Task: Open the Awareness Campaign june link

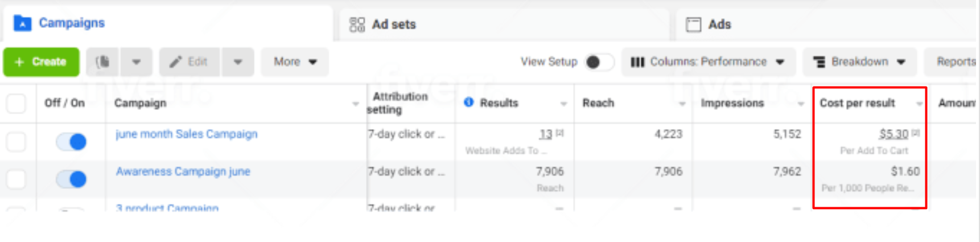Action: pos(183,171)
